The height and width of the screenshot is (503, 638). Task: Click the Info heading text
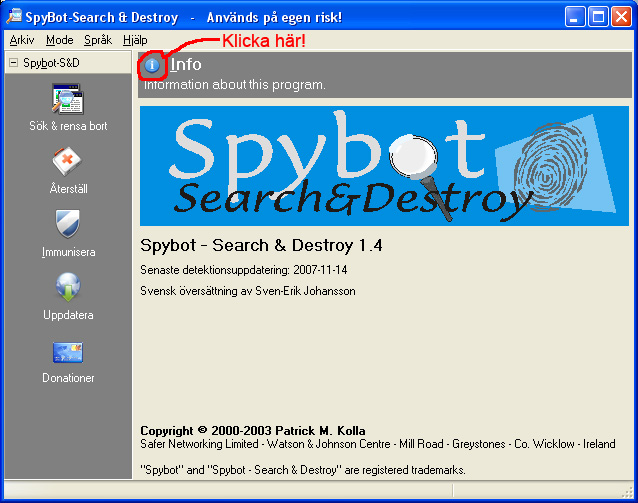coord(186,64)
